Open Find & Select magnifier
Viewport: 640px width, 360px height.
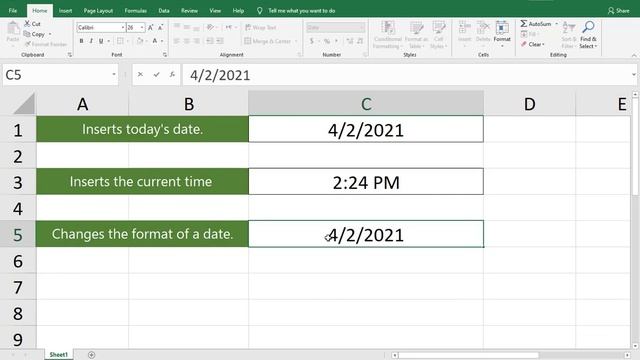click(x=588, y=34)
